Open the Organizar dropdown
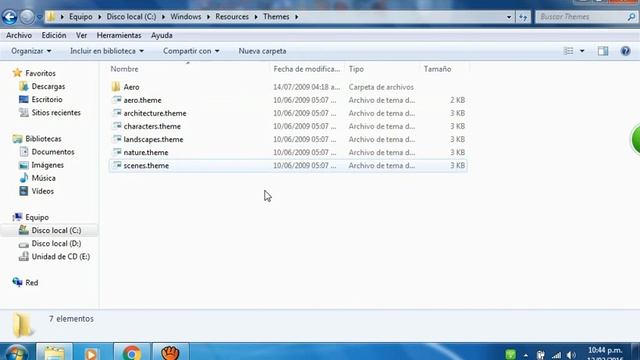Screen dimensions: 640x360 (31, 51)
